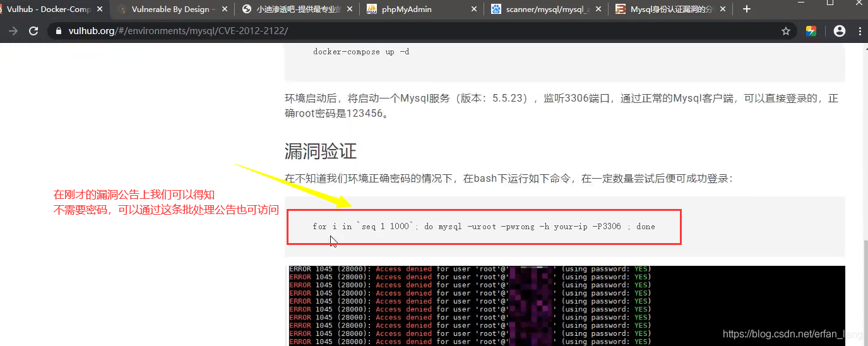Close the Mysql身份认证漏洞 tab
This screenshot has width=868, height=346.
pyautogui.click(x=724, y=9)
